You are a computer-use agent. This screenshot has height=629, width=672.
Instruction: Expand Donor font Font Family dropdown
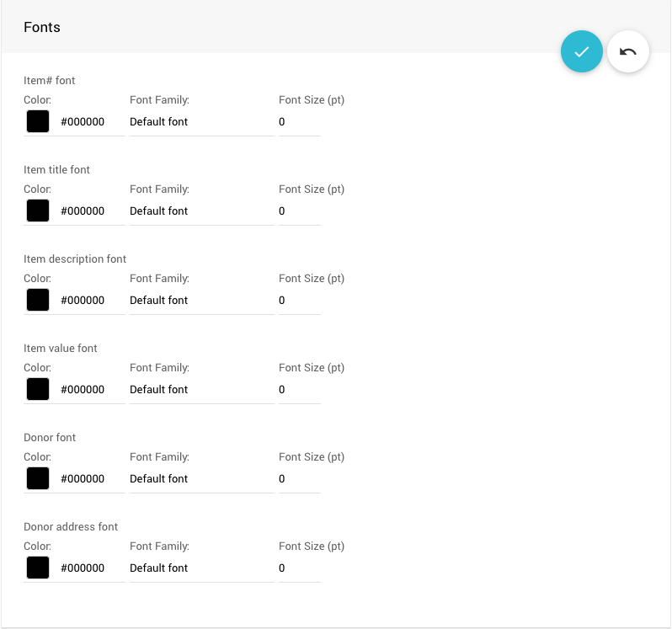(x=201, y=479)
